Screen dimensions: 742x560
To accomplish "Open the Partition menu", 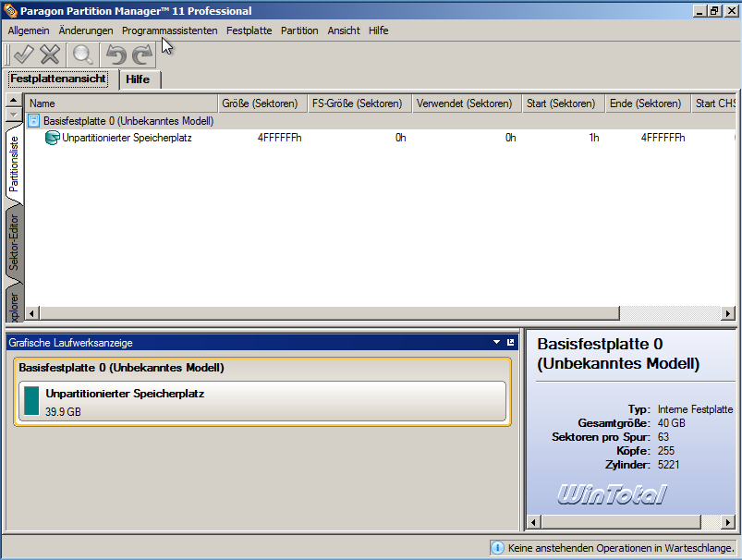I will point(299,30).
